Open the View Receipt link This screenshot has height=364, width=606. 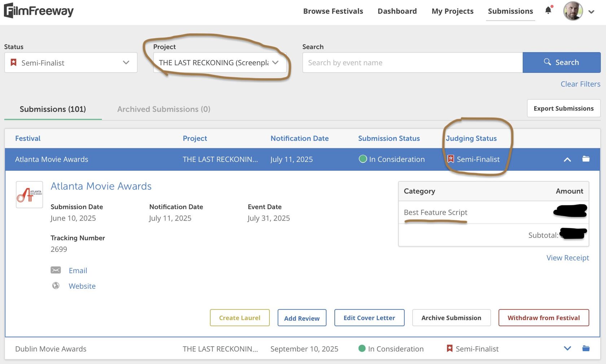(x=567, y=258)
